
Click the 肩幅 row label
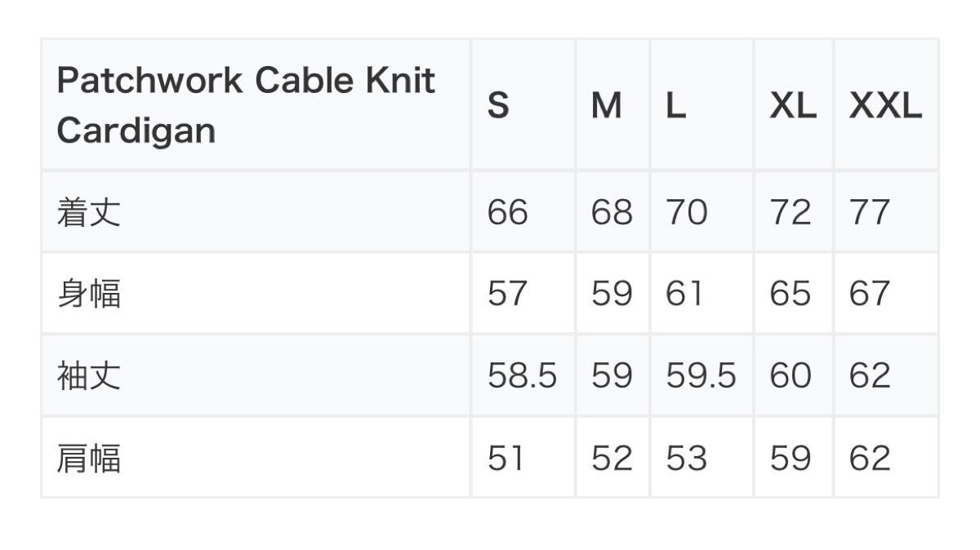point(89,458)
